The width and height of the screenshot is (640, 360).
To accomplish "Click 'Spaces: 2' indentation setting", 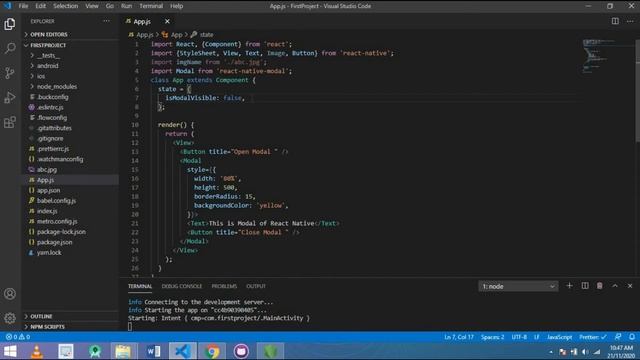I will tap(492, 337).
